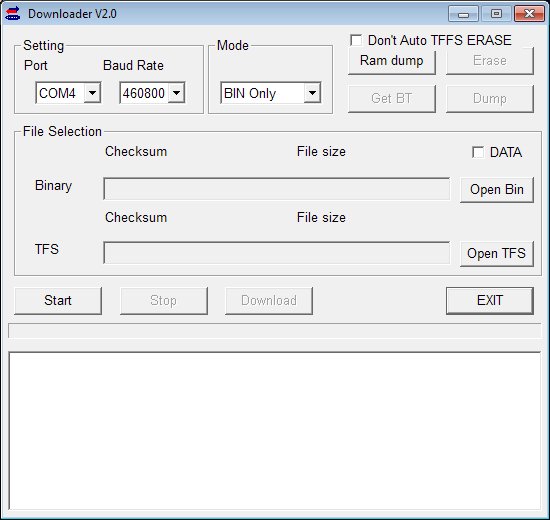Maximize the Downloader window
Image resolution: width=550 pixels, height=520 pixels.
coord(496,14)
